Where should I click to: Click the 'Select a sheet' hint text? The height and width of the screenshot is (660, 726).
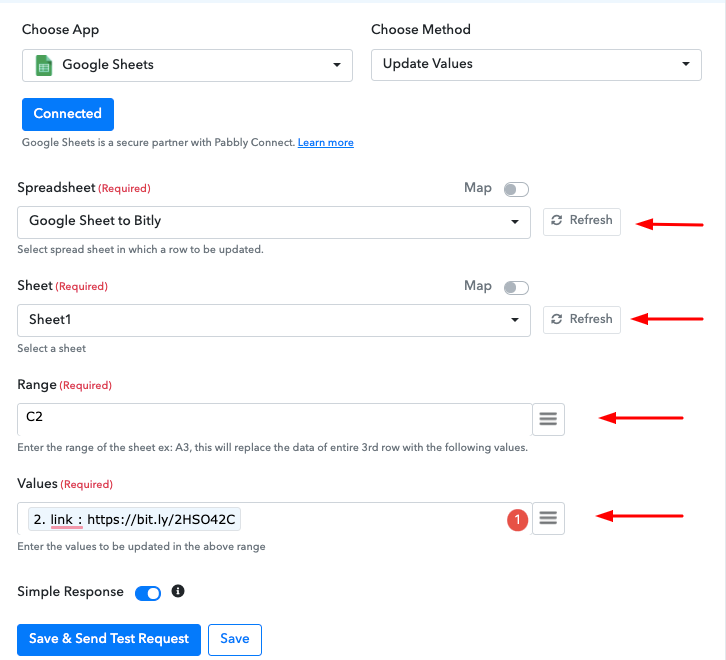51,348
